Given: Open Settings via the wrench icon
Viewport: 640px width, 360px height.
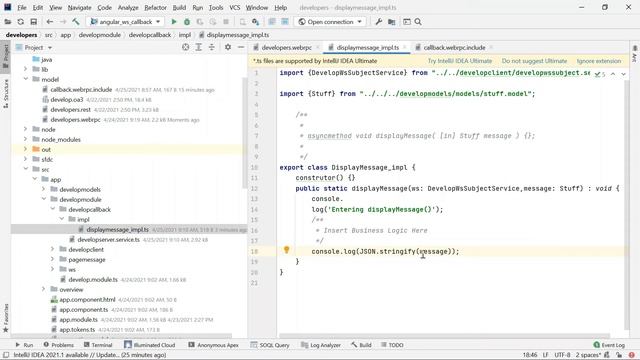Looking at the screenshot, I should pos(378,22).
